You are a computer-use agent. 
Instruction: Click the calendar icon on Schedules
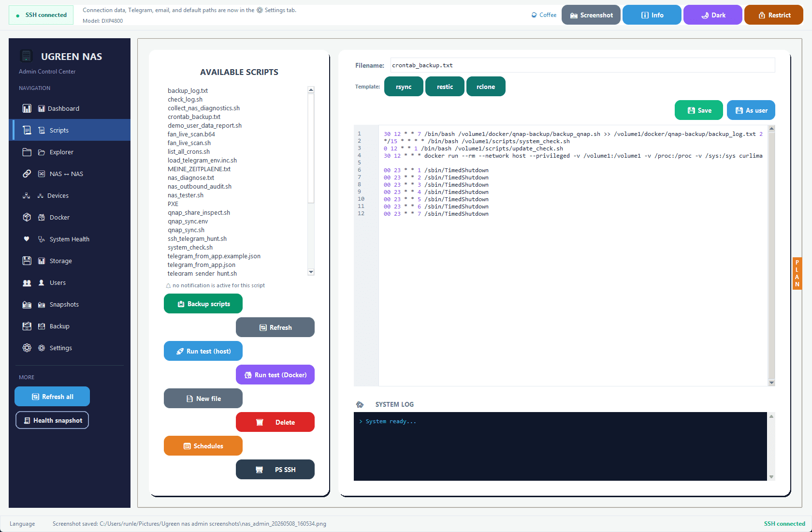tap(187, 446)
